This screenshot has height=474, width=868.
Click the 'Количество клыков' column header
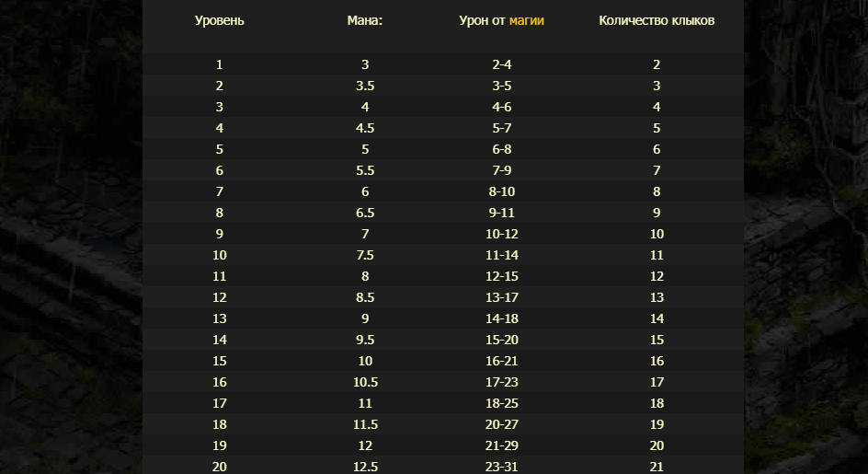[657, 20]
